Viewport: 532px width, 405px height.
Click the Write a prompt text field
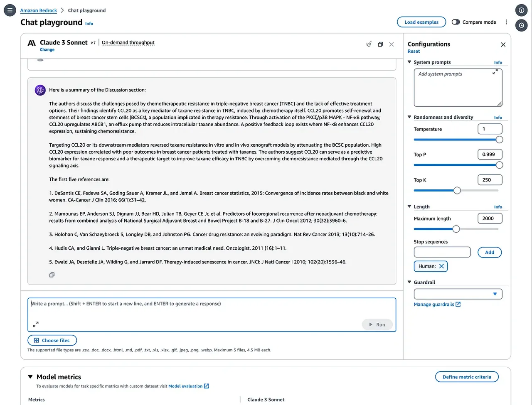tap(212, 314)
